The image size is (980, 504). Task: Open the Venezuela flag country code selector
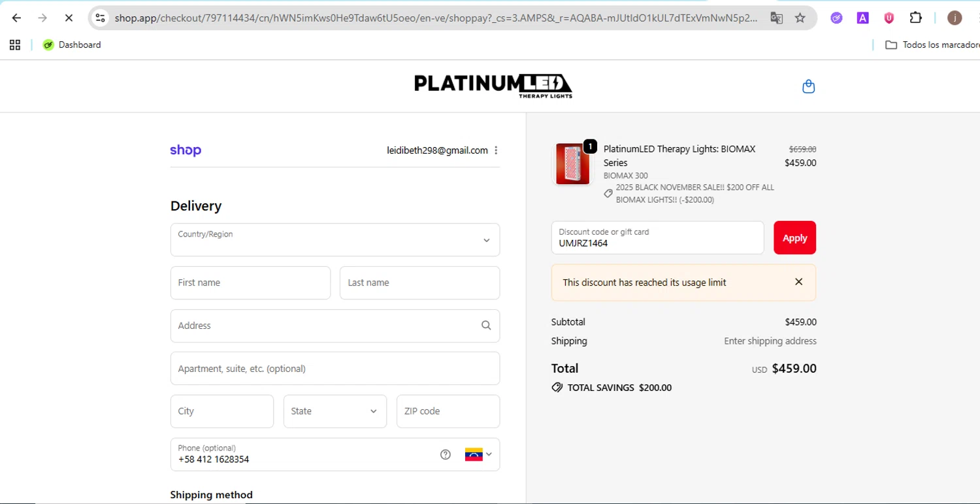[478, 454]
